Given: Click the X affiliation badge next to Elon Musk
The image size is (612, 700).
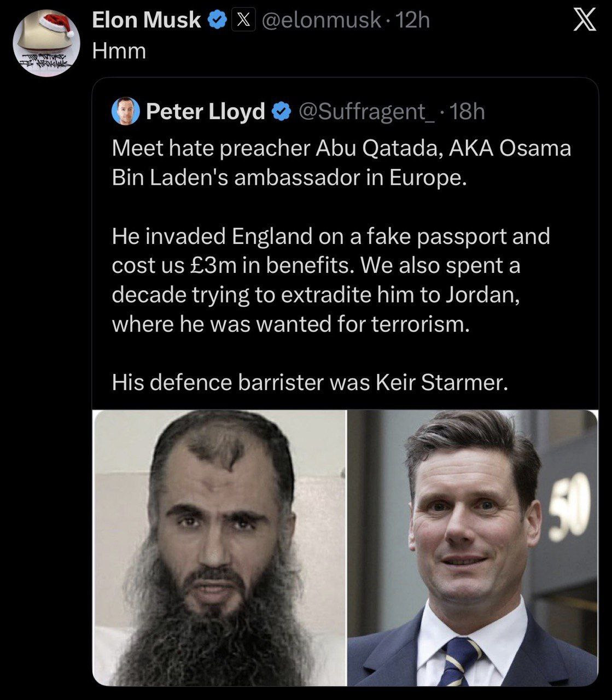Looking at the screenshot, I should [244, 20].
